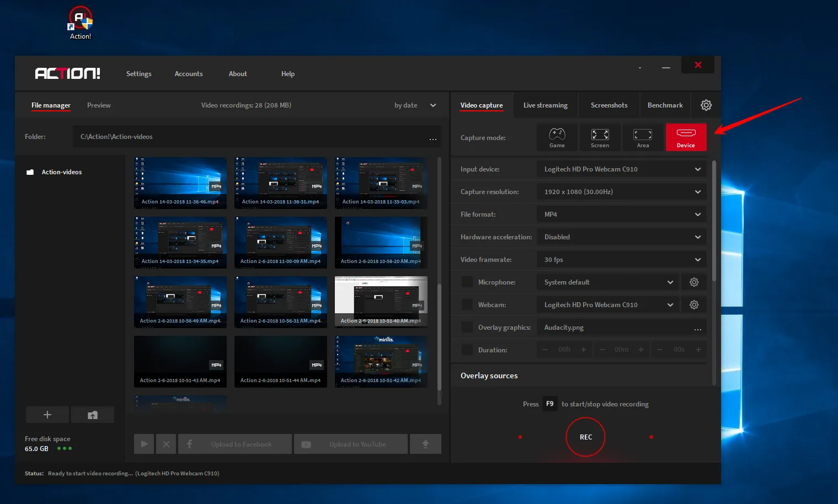
Task: Select recording Action 14-03-2018 11-36-31.mp4
Action: (281, 183)
